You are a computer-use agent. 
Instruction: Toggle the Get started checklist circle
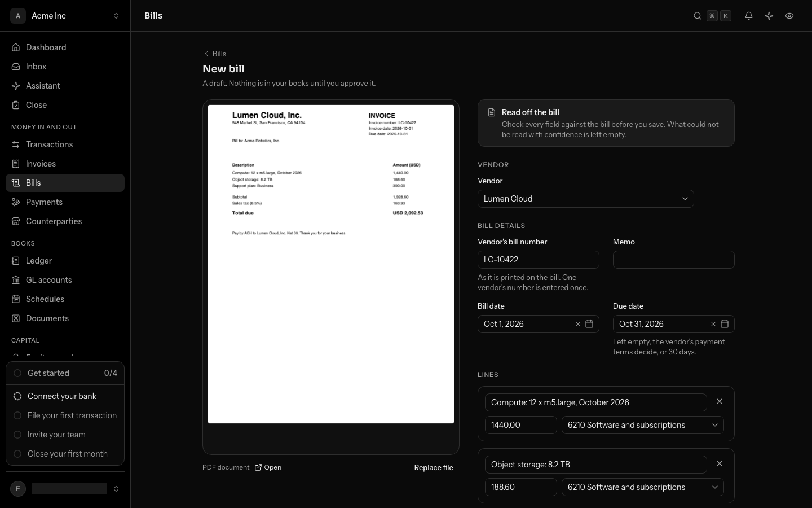click(x=17, y=373)
